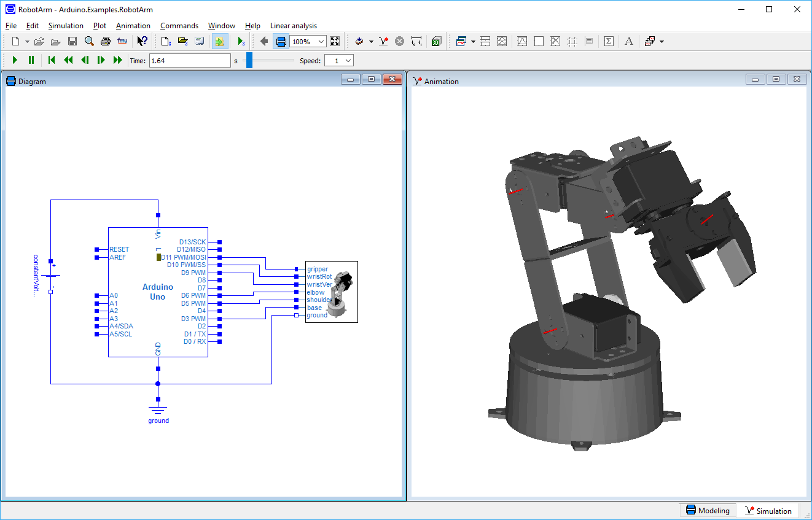Open the Simulation menu
812x520 pixels.
coord(66,26)
